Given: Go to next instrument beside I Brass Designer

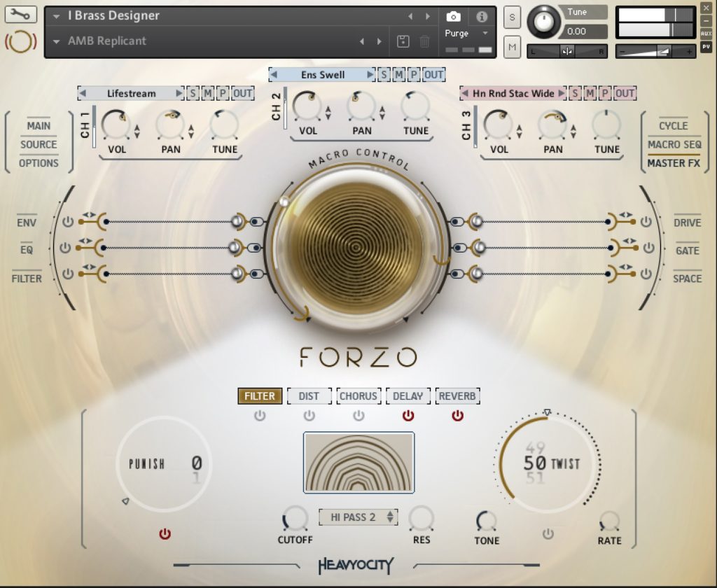Looking at the screenshot, I should pyautogui.click(x=428, y=17).
